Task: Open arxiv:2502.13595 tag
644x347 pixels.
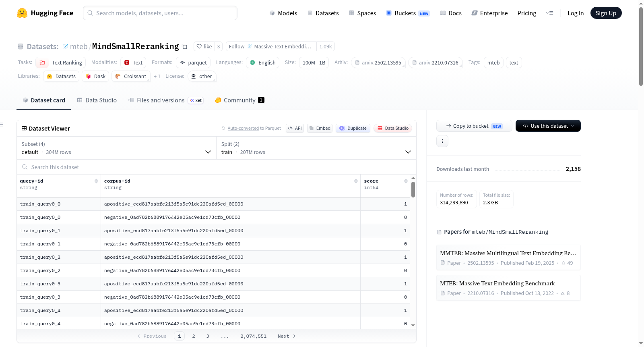Action: 378,62
